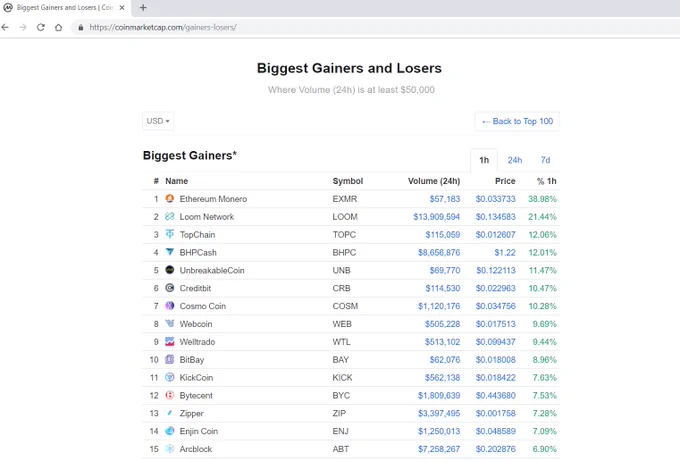Click the Name column header

(177, 181)
